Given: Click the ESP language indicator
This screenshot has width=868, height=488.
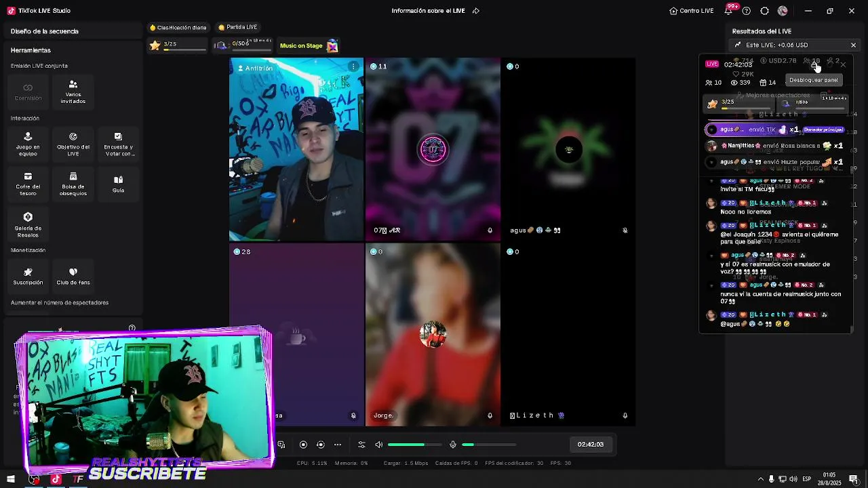Looking at the screenshot, I should tap(807, 479).
